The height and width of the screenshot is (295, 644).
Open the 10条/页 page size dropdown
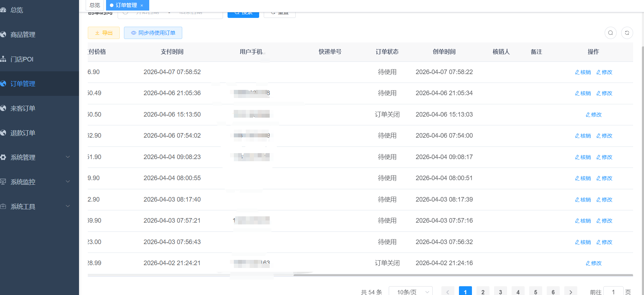click(410, 291)
